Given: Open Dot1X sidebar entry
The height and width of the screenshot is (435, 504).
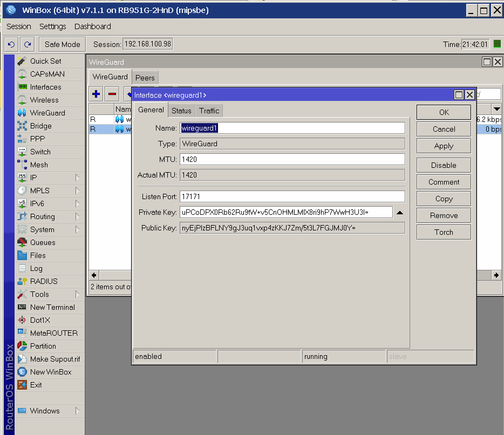Looking at the screenshot, I should point(50,320).
